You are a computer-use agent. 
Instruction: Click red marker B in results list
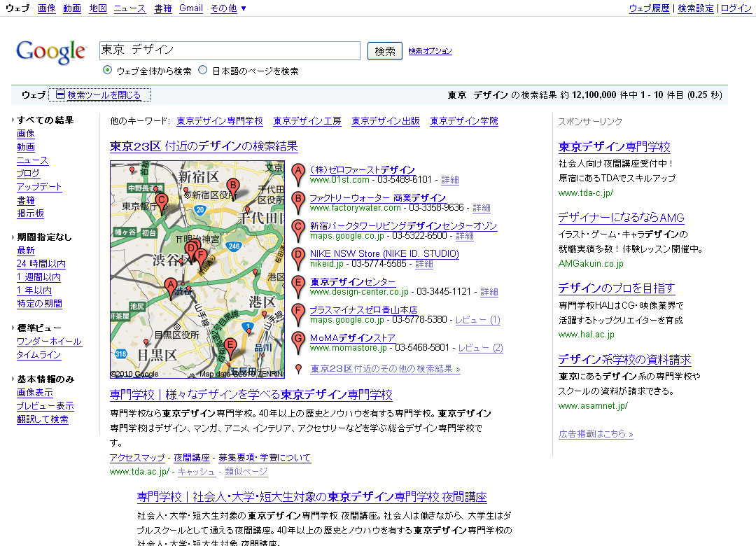point(298,201)
